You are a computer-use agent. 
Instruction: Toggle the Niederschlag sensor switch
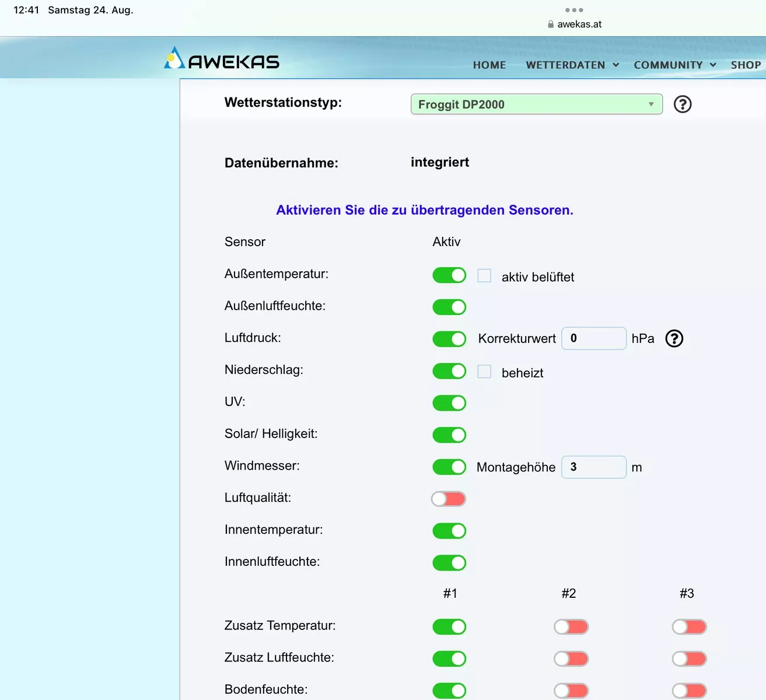coord(449,371)
